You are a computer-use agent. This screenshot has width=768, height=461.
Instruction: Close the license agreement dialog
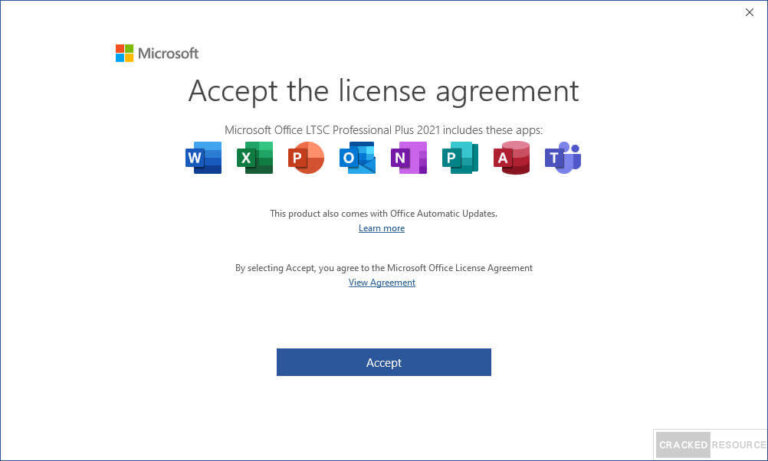click(749, 12)
